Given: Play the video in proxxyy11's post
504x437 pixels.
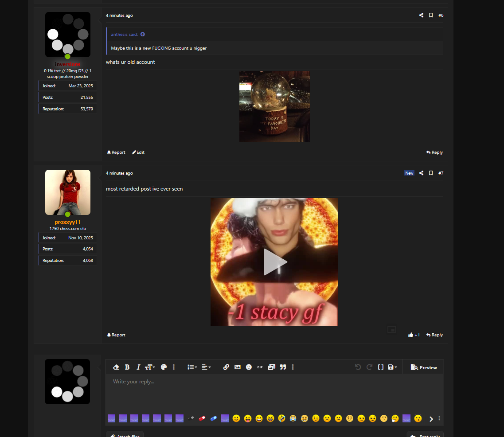Looking at the screenshot, I should (275, 262).
